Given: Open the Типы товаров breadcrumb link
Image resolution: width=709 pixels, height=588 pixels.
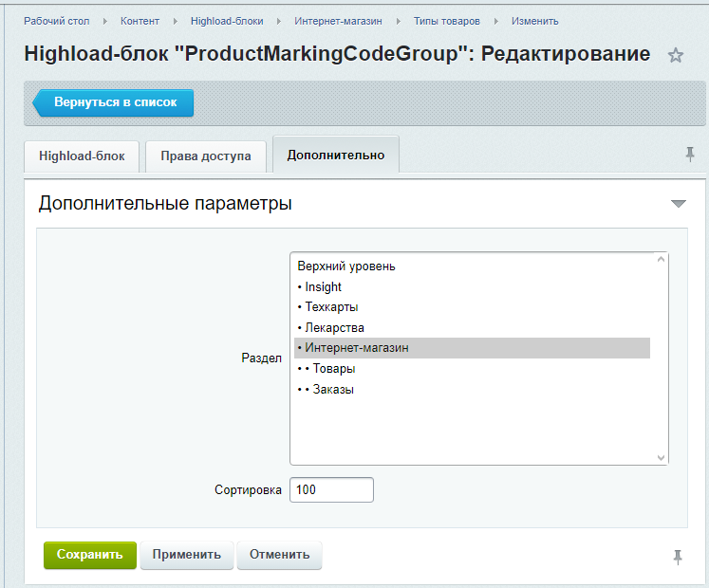Looking at the screenshot, I should [x=447, y=21].
